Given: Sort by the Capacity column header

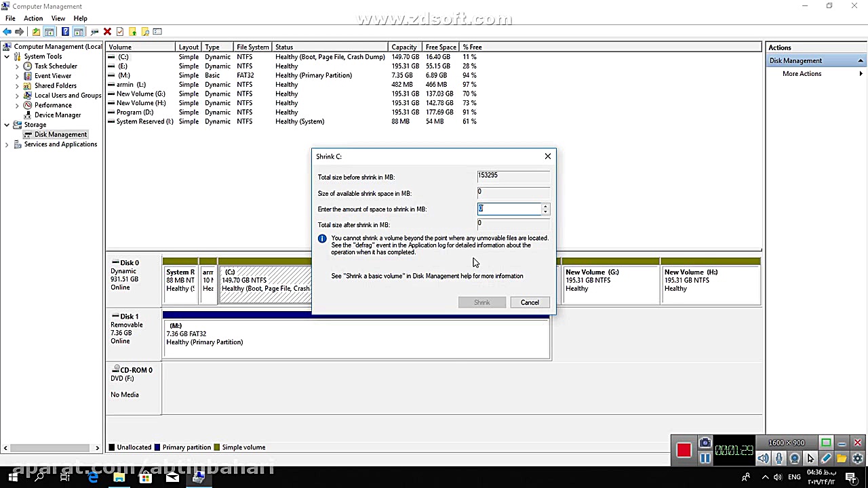Looking at the screenshot, I should click(406, 47).
